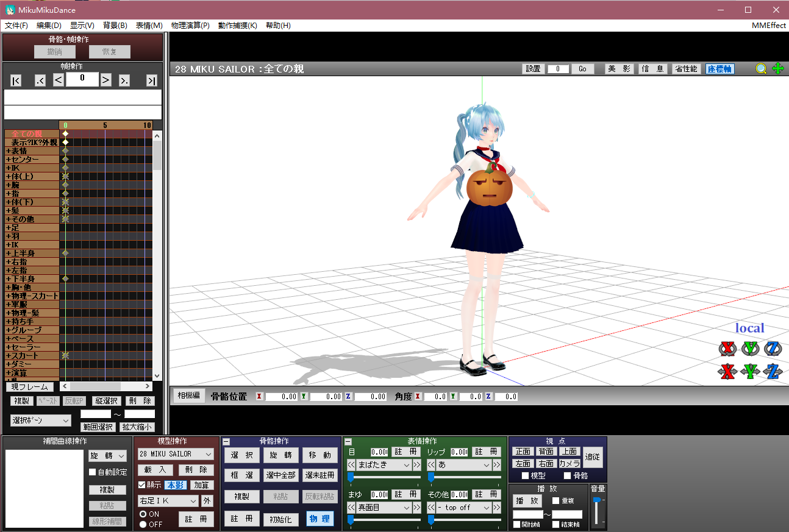Click the MikuMikuDance title bar app icon
Viewport: 789px width, 532px height.
pos(10,10)
